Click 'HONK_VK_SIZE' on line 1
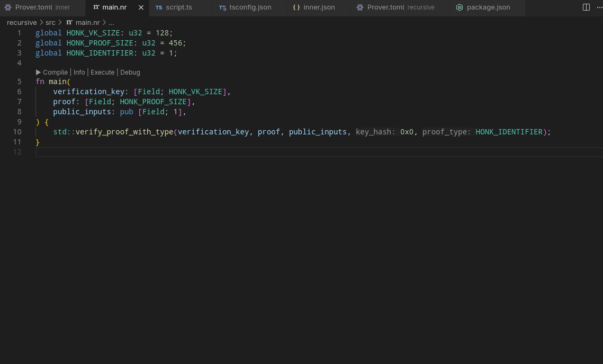The height and width of the screenshot is (364, 603). pyautogui.click(x=93, y=33)
